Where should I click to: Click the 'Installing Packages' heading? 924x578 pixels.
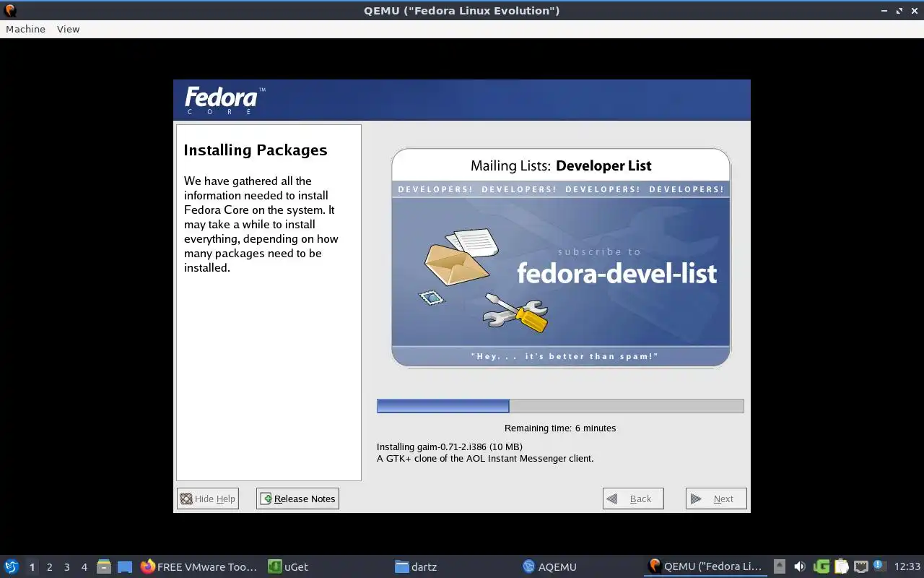coord(256,150)
